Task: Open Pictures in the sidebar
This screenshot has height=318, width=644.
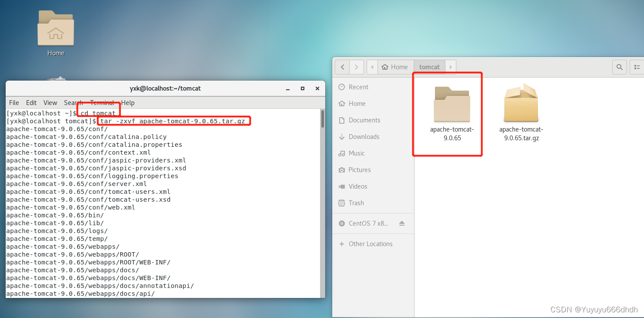Action: [359, 169]
